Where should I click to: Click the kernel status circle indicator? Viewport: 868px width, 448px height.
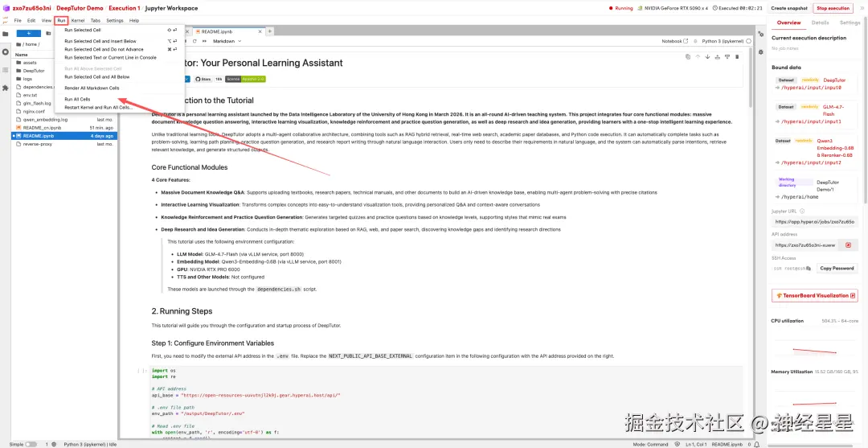748,41
